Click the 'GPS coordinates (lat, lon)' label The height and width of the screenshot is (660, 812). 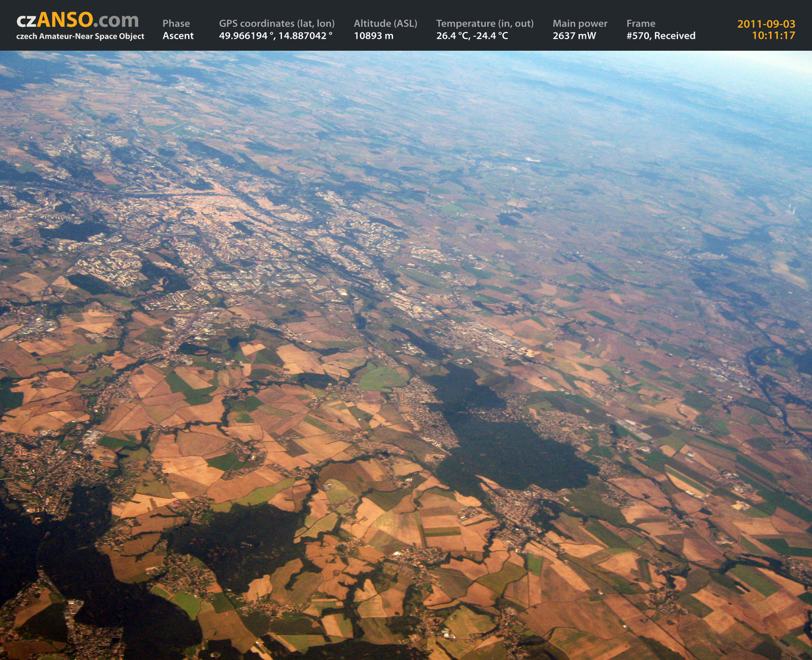tap(276, 24)
